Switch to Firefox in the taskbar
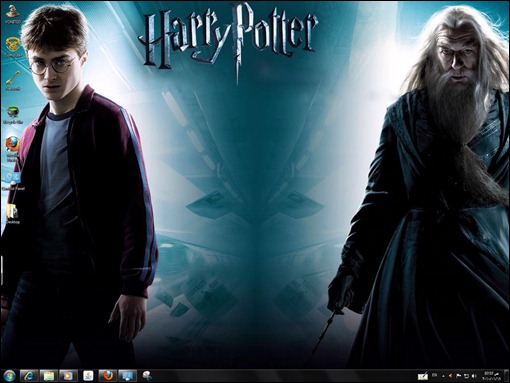The image size is (510, 383). click(108, 376)
